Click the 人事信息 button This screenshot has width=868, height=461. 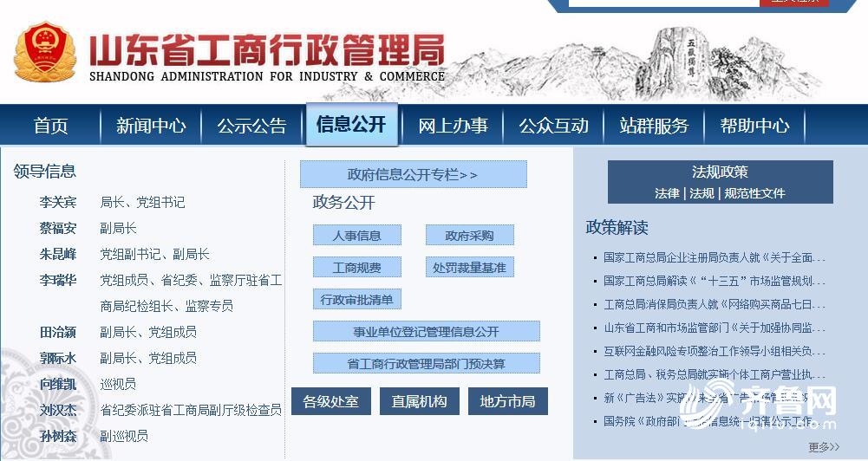tap(356, 235)
